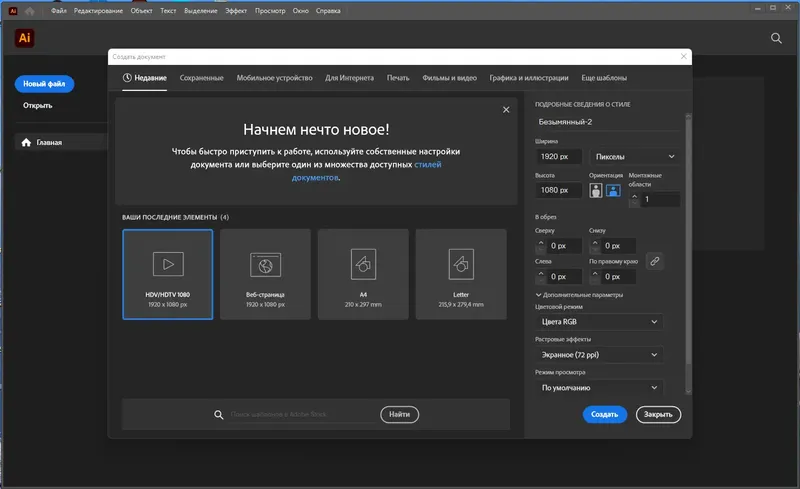Viewport: 800px width, 489px height.
Task: Open the Цвета RGB color mode dropdown
Action: pos(599,322)
